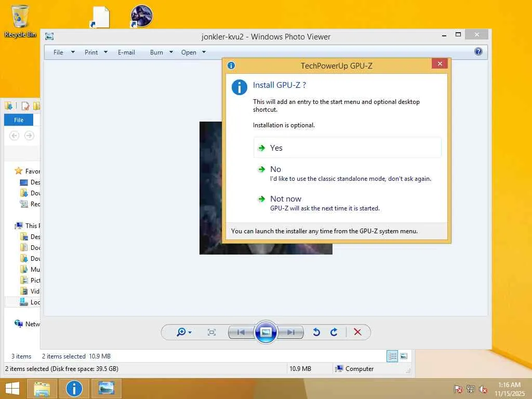This screenshot has width=532, height=399.
Task: Open the Print menu in Photo Viewer
Action: tap(91, 52)
